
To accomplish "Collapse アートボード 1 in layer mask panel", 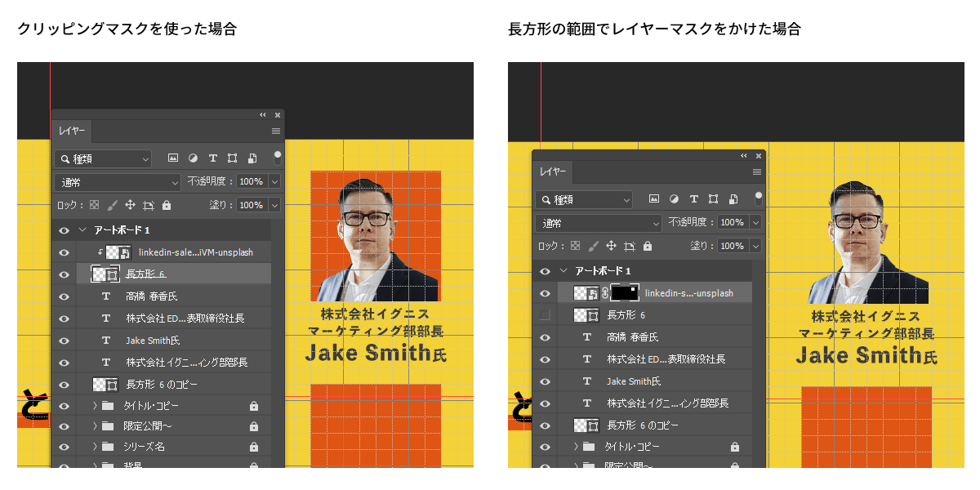I will pyautogui.click(x=563, y=271).
